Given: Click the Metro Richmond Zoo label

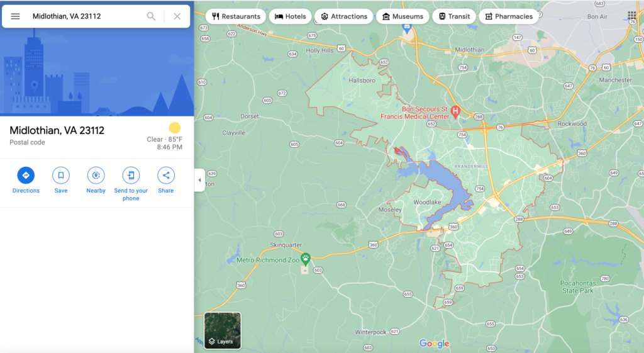Looking at the screenshot, I should [268, 260].
